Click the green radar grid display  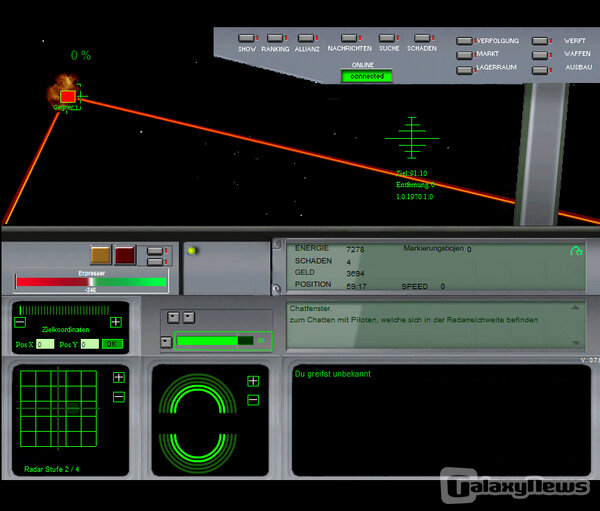[x=58, y=408]
